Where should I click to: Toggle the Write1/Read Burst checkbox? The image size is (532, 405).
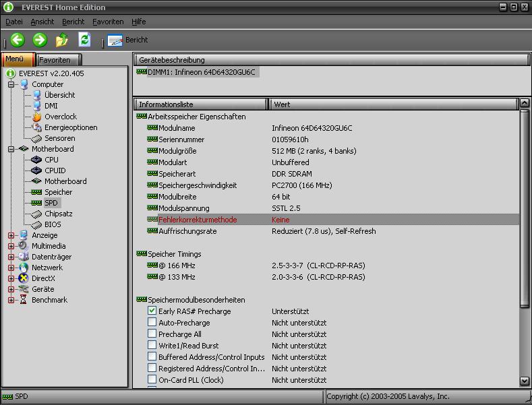(152, 345)
